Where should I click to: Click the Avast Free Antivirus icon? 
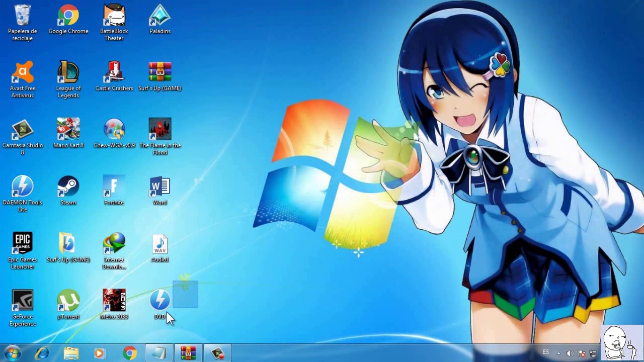coord(23,73)
